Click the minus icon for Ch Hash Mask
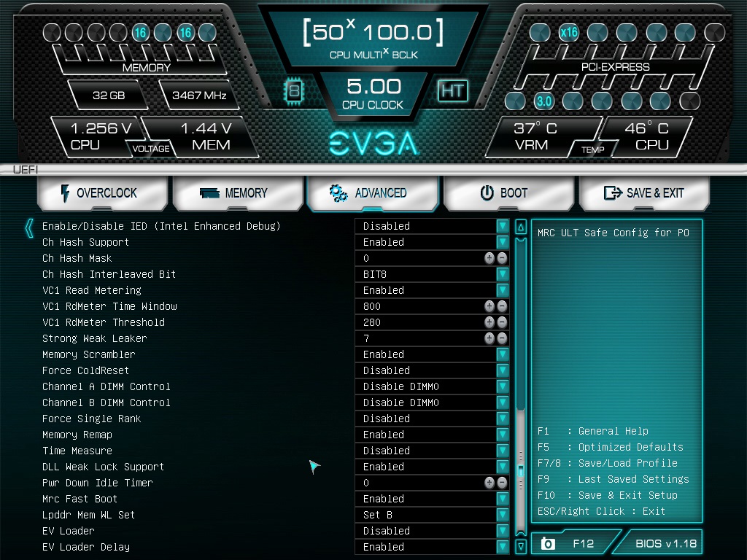Screen dimensions: 747x560 (502, 258)
